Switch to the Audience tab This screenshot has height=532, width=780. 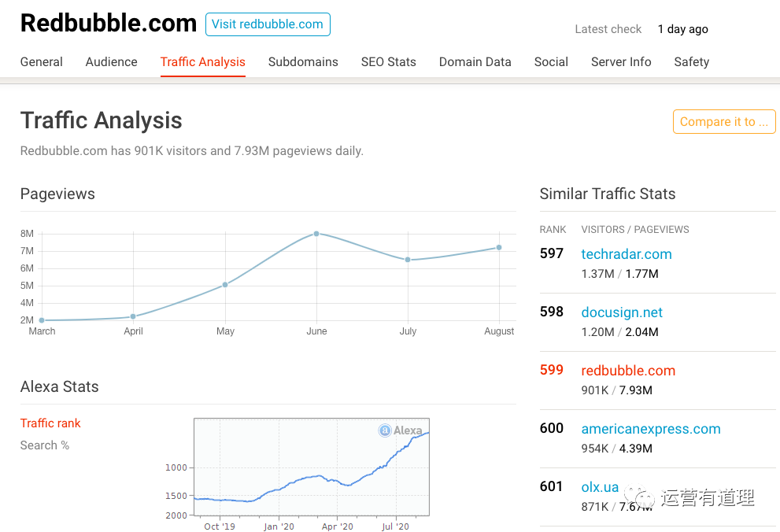click(x=112, y=62)
